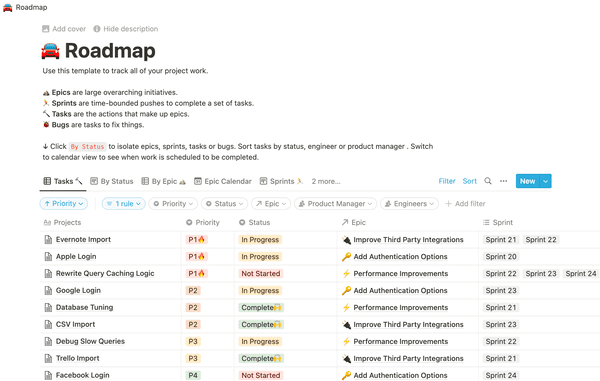Viewport: 600px width, 381px height.
Task: Click Performance Improvements in Debug Slow Queries row
Action: coord(401,342)
